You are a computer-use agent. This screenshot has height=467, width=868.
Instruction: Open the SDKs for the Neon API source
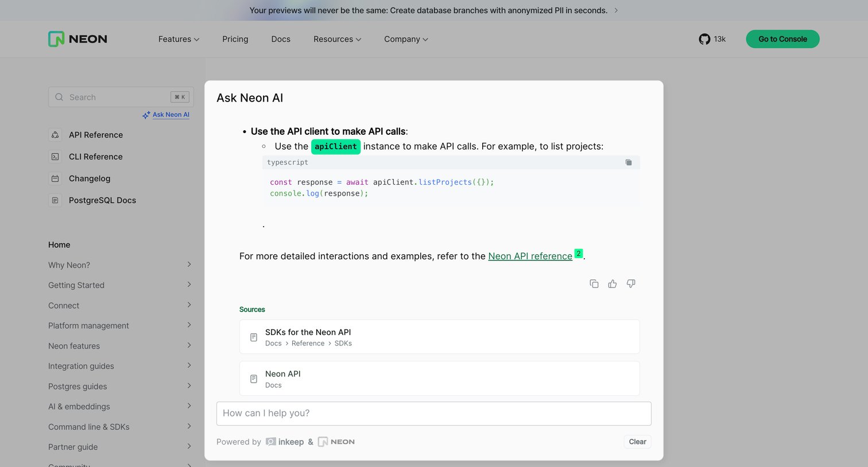(440, 337)
